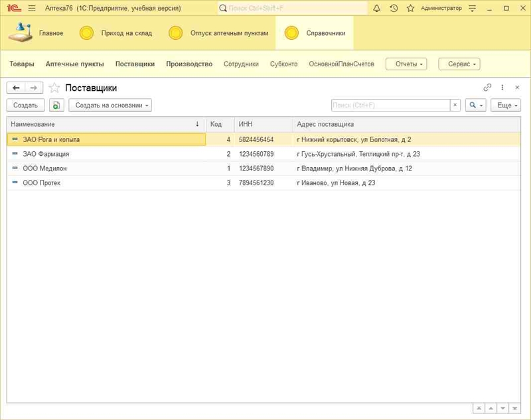Open the Приход на склад section
531x420 pixels.
click(115, 33)
